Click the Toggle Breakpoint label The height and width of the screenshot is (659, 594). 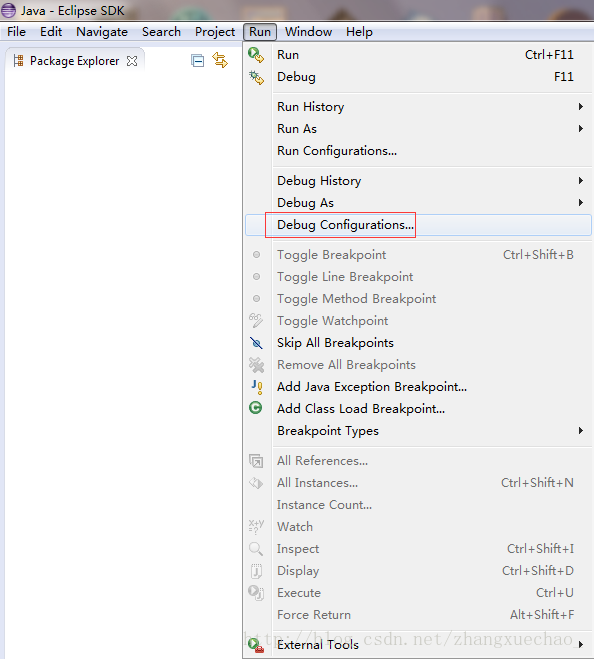coord(331,255)
